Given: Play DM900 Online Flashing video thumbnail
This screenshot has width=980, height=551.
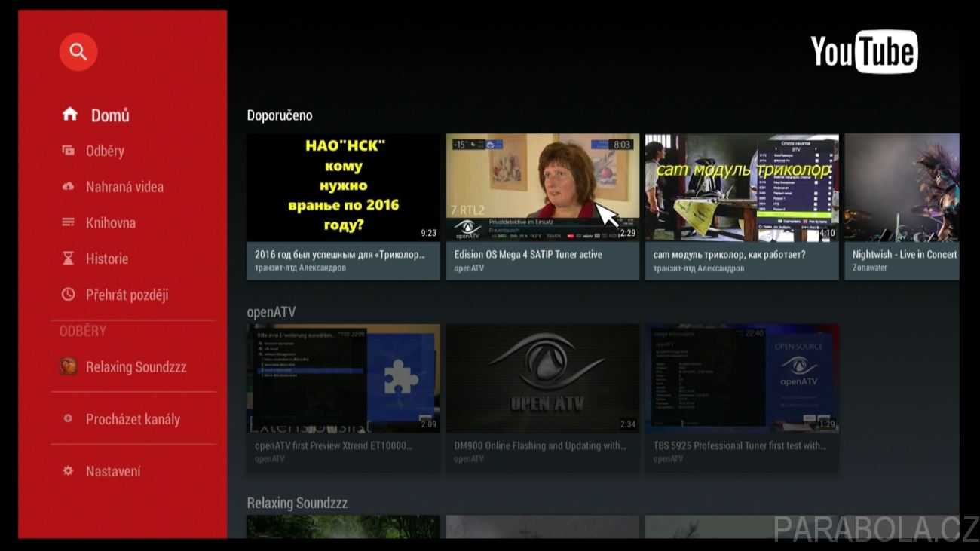Looking at the screenshot, I should (543, 378).
